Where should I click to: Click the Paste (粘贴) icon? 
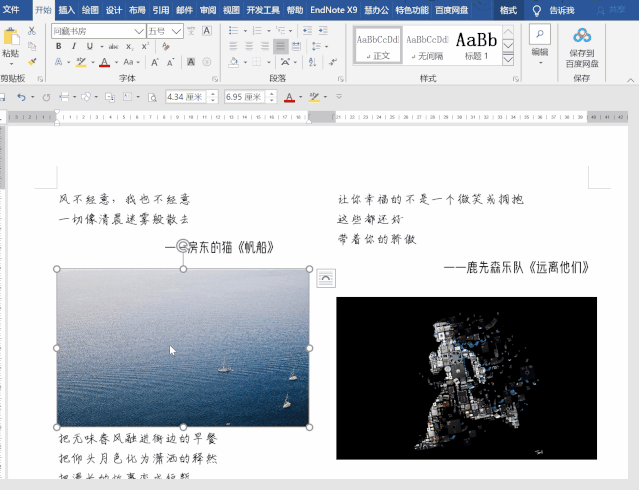[x=11, y=39]
